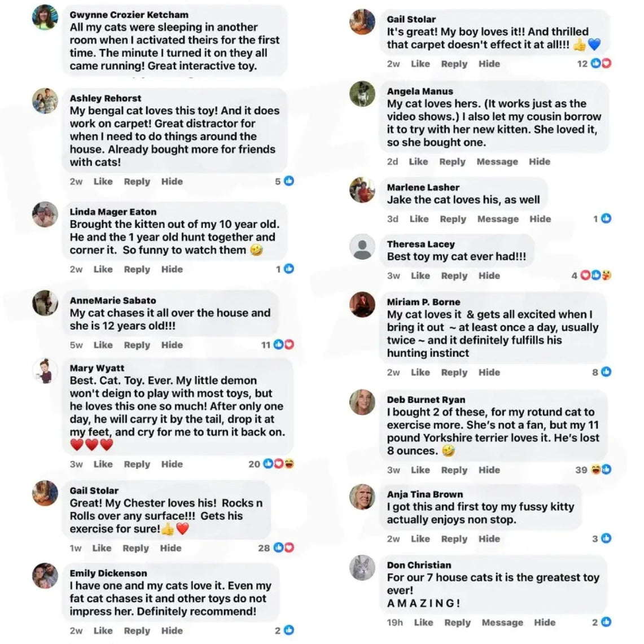Click reaction icons on Mary Wyatt's comment
Image resolution: width=644 pixels, height=644 pixels.
pyautogui.click(x=278, y=464)
